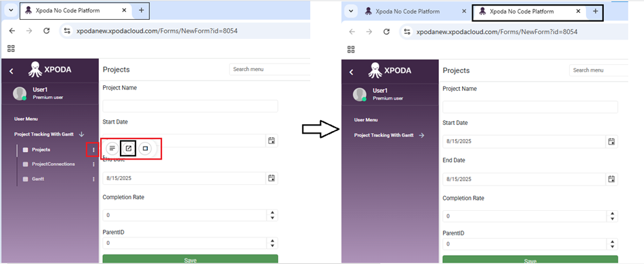Image resolution: width=644 pixels, height=264 pixels.
Task: Click site info icon in right address bar
Action: coord(408,31)
